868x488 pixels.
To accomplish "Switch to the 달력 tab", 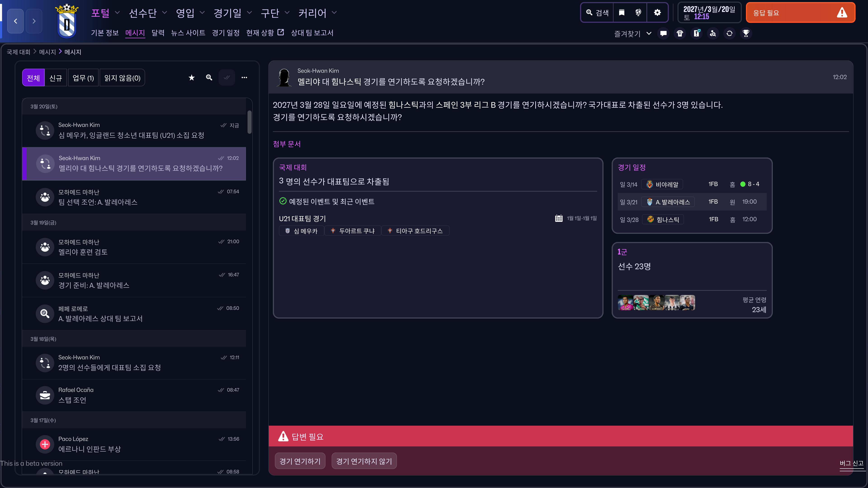I will pos(158,33).
